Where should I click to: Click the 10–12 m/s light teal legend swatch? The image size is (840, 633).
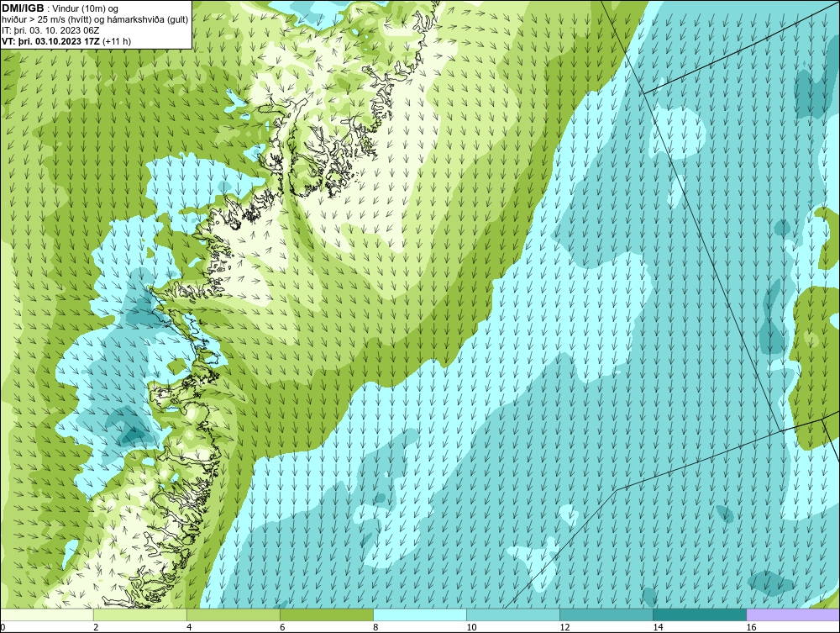[x=512, y=615]
